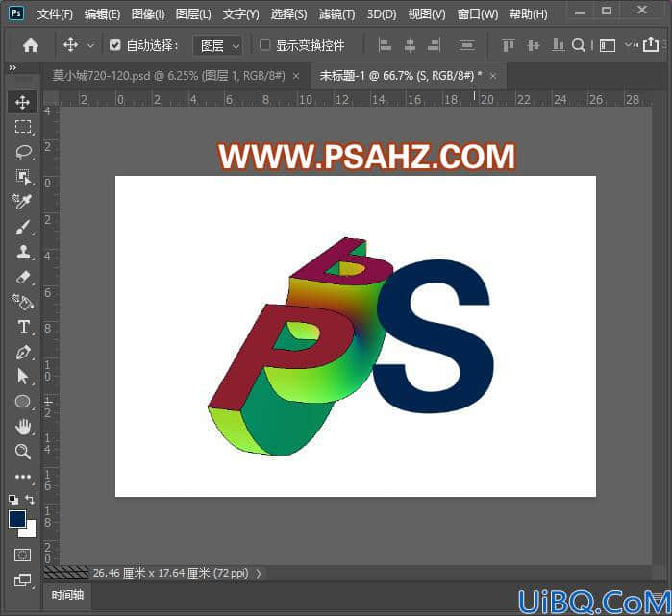
Task: Select the Ellipse shape tool
Action: (22, 402)
